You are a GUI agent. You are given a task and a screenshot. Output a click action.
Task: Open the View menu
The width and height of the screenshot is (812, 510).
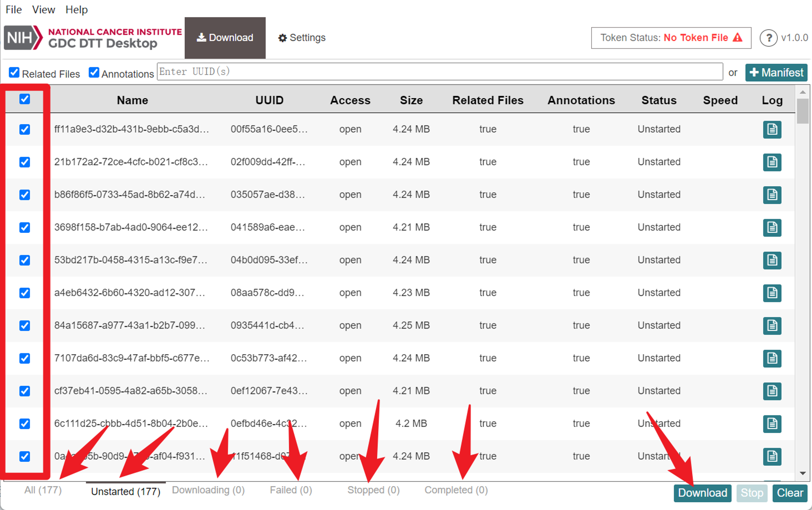click(x=43, y=9)
